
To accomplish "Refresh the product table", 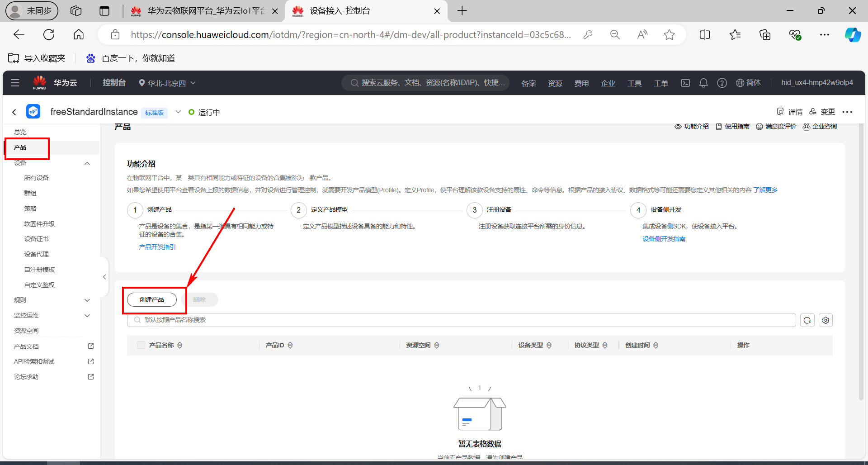I will (807, 320).
